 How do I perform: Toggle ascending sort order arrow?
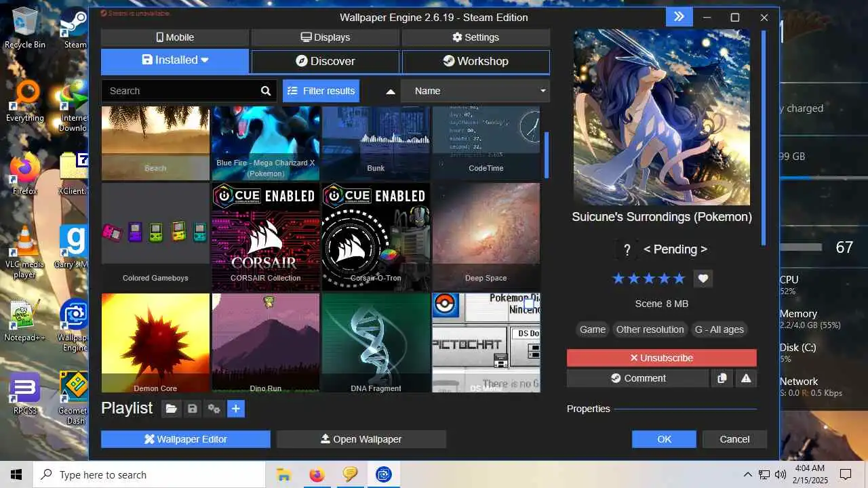(390, 91)
